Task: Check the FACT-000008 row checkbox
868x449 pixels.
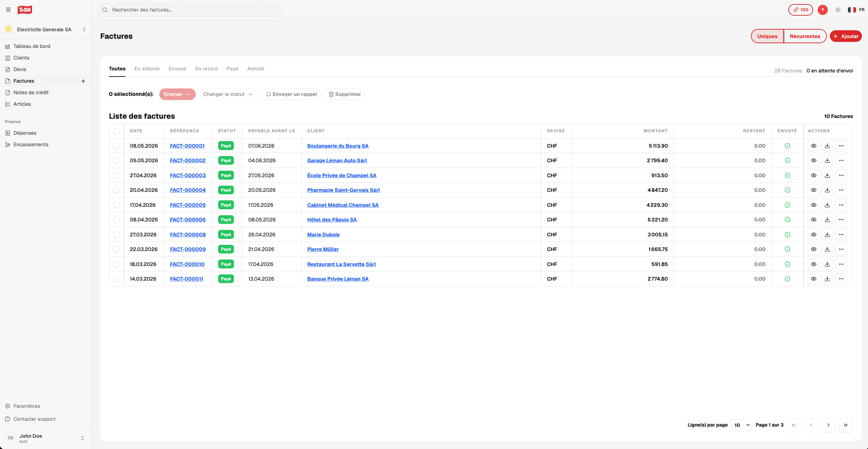Action: click(116, 235)
